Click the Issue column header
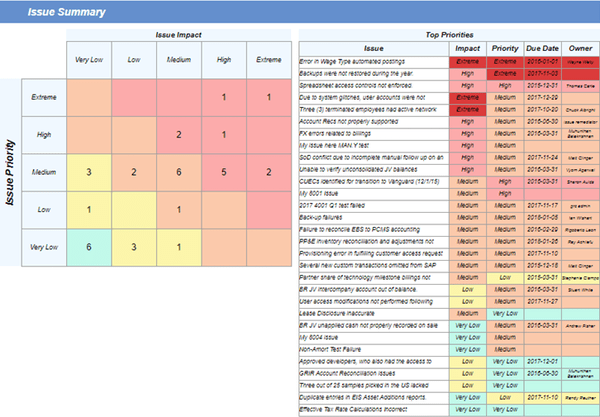 pyautogui.click(x=373, y=47)
